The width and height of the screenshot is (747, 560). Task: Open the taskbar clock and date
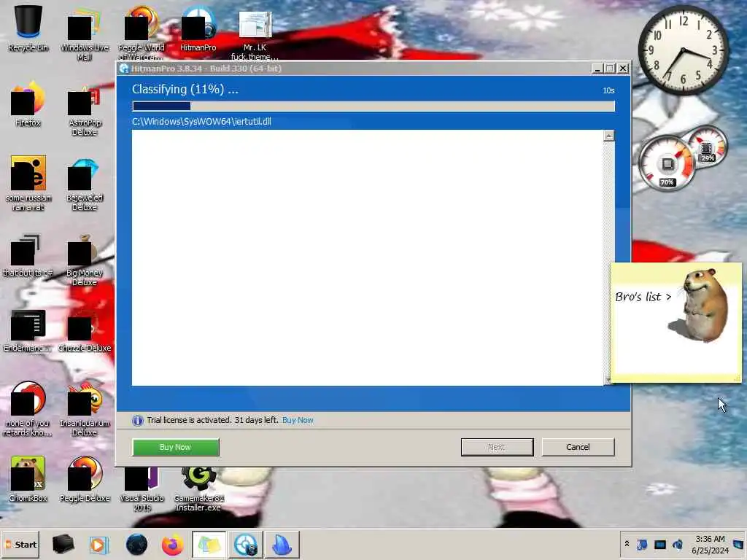[710, 545]
